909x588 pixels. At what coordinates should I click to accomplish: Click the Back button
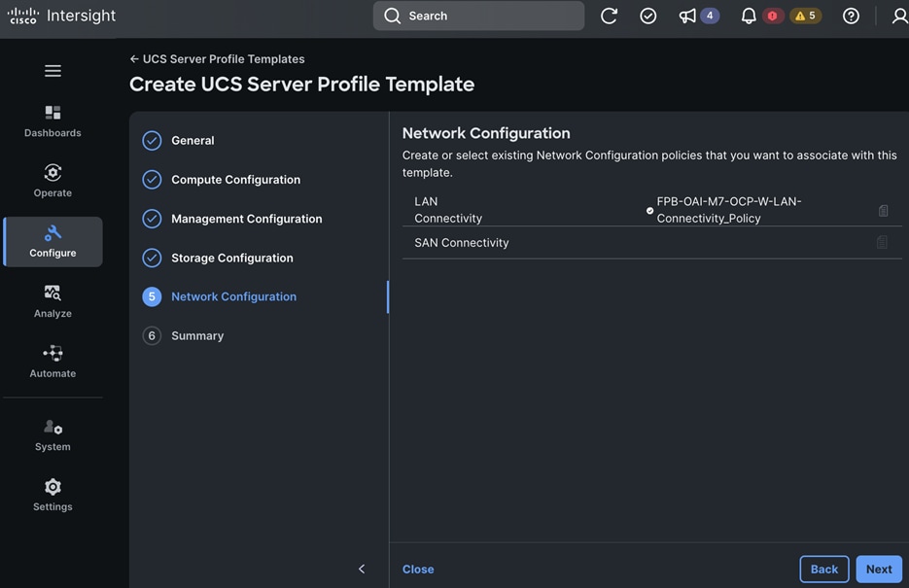[824, 569]
